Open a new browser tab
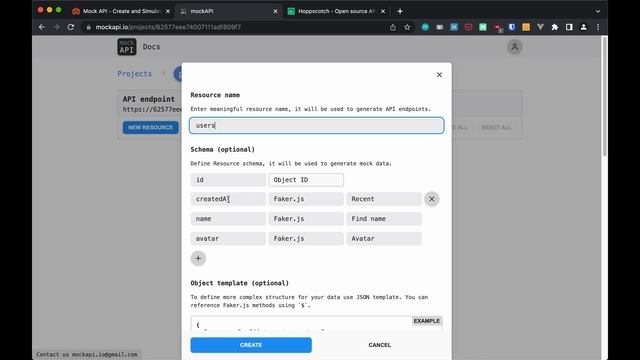Screen dimensions: 640x360 tap(400, 11)
